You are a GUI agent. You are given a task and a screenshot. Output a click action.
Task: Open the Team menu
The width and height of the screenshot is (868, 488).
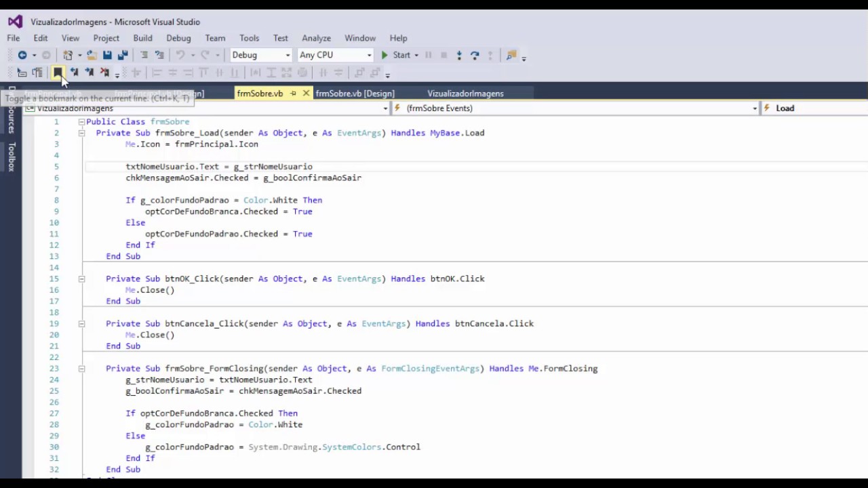pyautogui.click(x=215, y=38)
